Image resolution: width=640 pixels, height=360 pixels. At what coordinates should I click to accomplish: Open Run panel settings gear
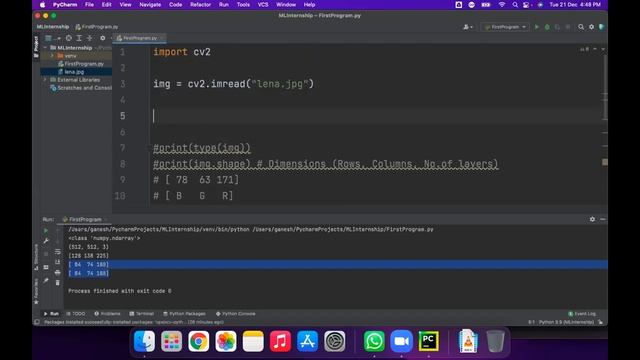[x=592, y=219]
